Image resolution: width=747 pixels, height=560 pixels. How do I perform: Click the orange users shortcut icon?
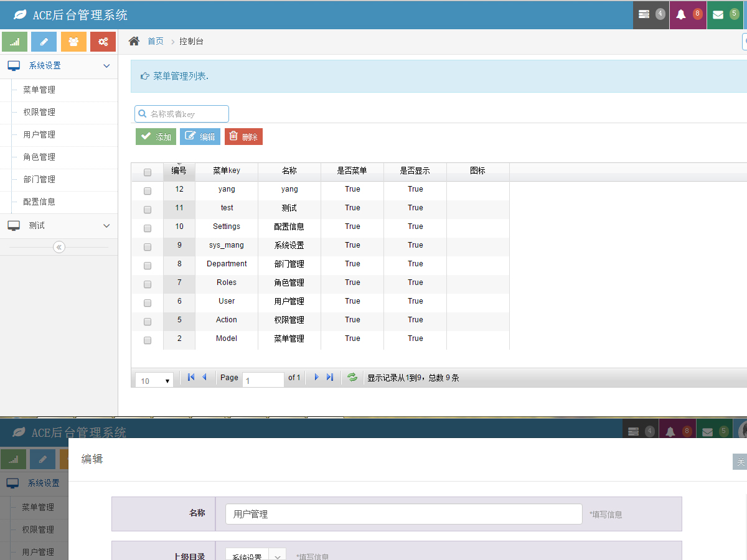pos(73,42)
